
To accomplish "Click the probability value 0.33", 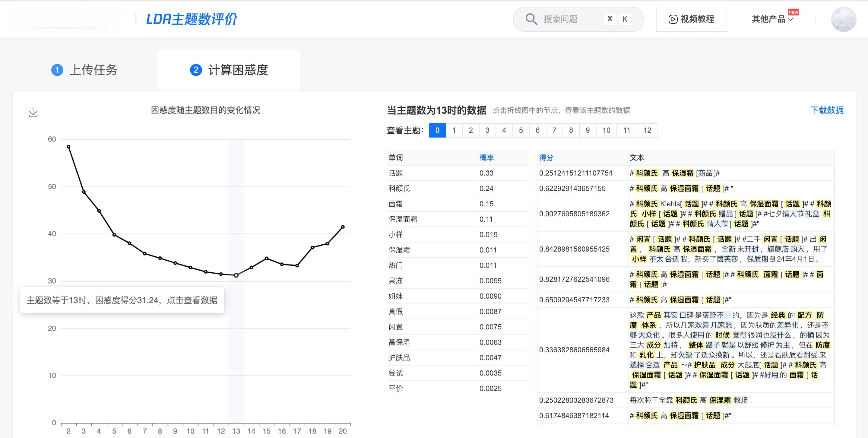I will point(486,173).
